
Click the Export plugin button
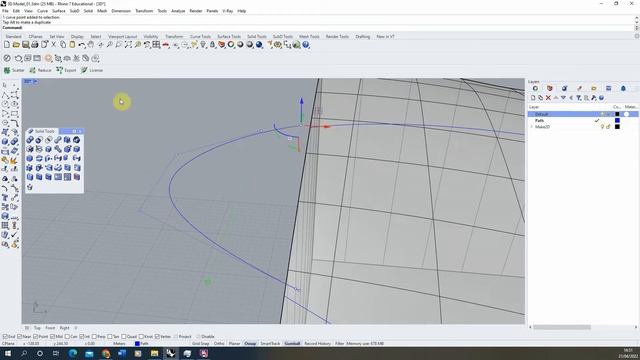click(x=66, y=70)
